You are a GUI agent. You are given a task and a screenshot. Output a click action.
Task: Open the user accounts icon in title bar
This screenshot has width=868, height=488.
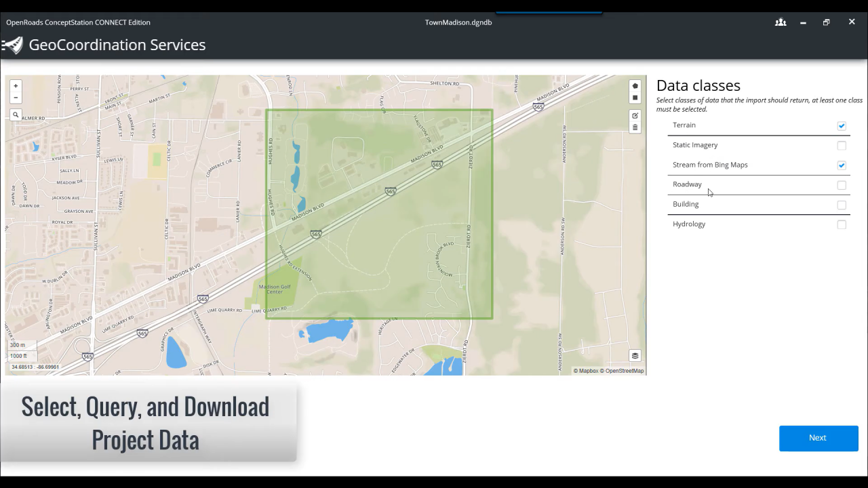tap(781, 22)
